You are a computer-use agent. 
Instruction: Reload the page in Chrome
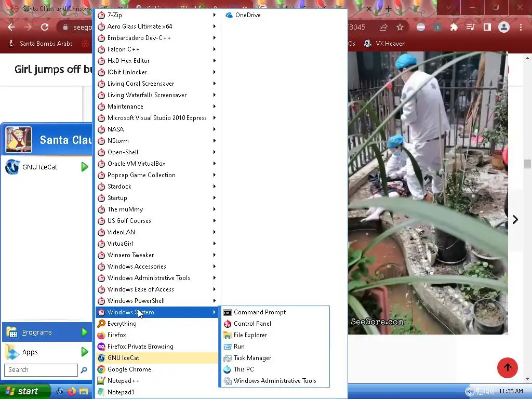[x=45, y=27]
